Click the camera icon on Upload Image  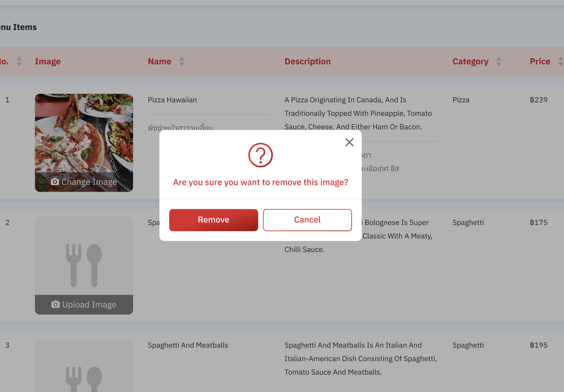coord(56,304)
